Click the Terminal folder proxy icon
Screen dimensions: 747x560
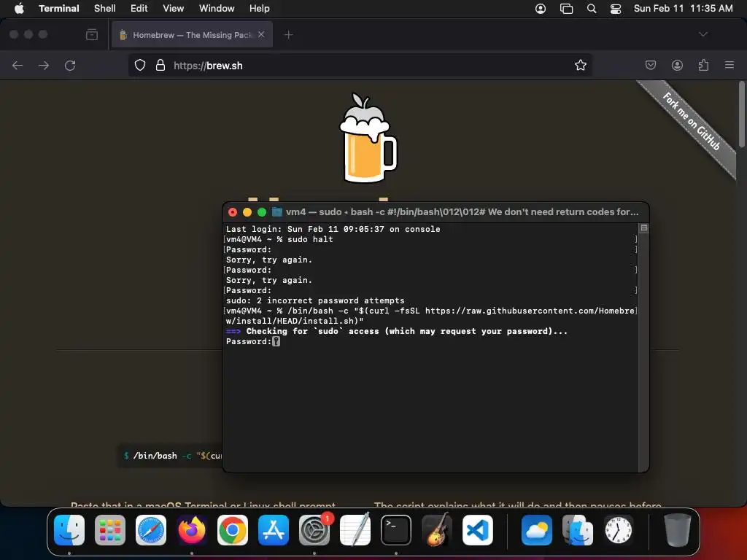coord(276,212)
